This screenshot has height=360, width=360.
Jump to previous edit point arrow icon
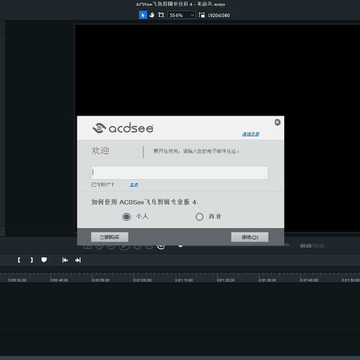coord(65,260)
